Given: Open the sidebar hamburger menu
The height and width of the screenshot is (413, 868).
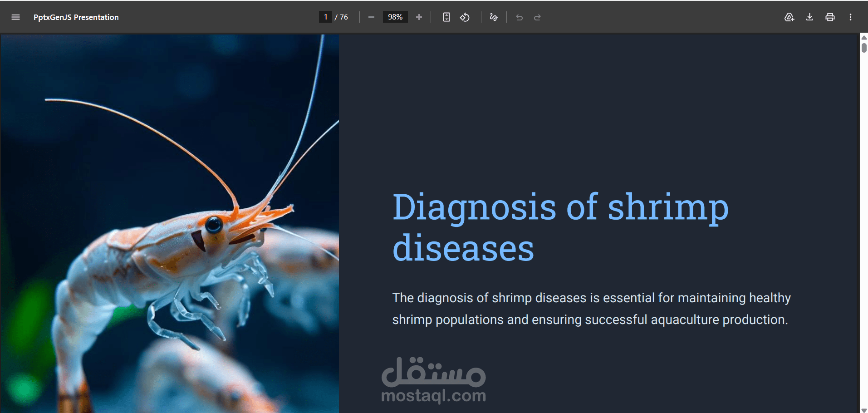Looking at the screenshot, I should point(15,17).
